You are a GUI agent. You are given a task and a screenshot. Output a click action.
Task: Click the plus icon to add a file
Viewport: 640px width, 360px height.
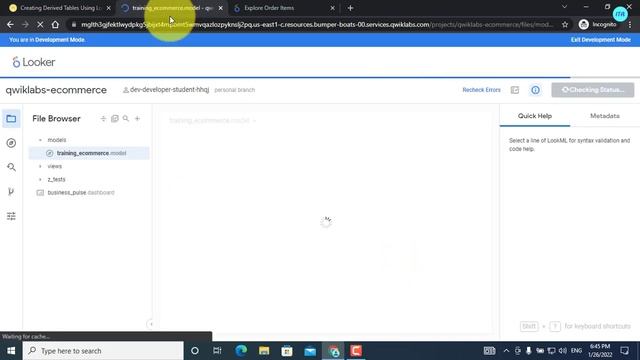(138, 118)
